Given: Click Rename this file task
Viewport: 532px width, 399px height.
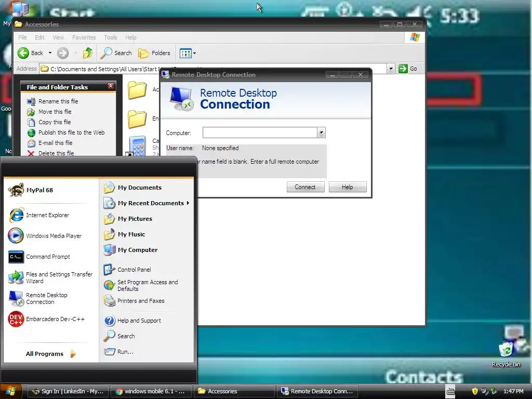Looking at the screenshot, I should point(52,101).
